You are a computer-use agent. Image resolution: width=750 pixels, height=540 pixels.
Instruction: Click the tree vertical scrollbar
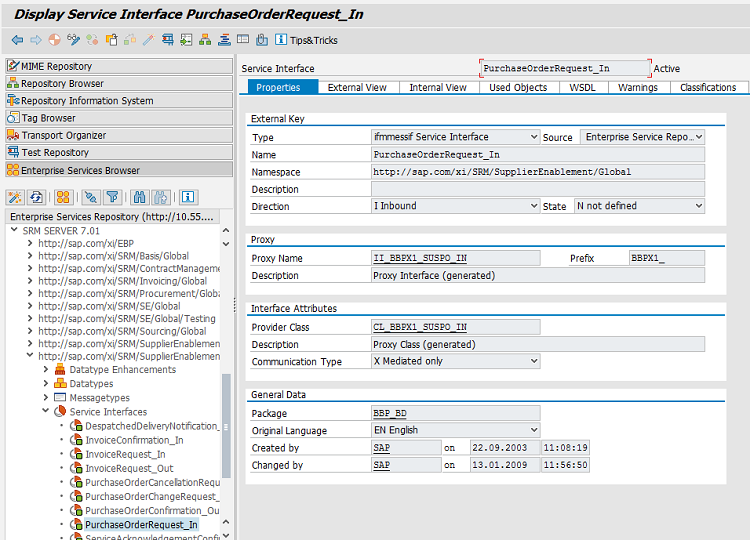(x=226, y=426)
